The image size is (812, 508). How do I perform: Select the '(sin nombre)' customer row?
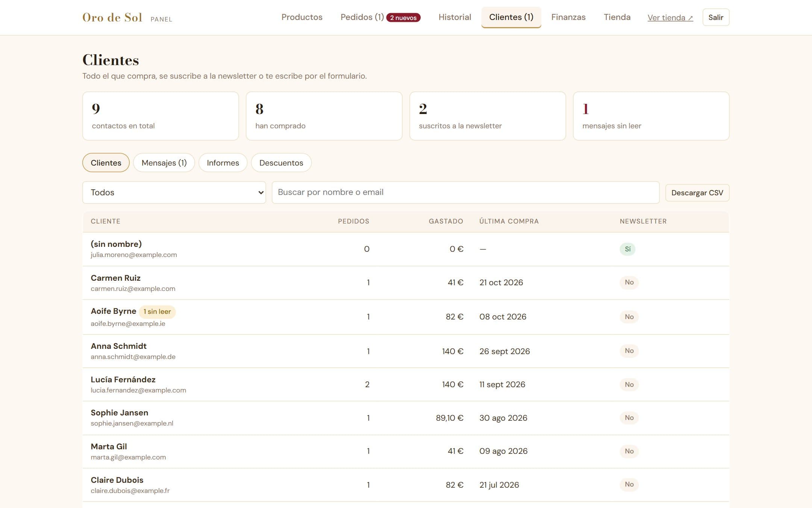tap(406, 249)
